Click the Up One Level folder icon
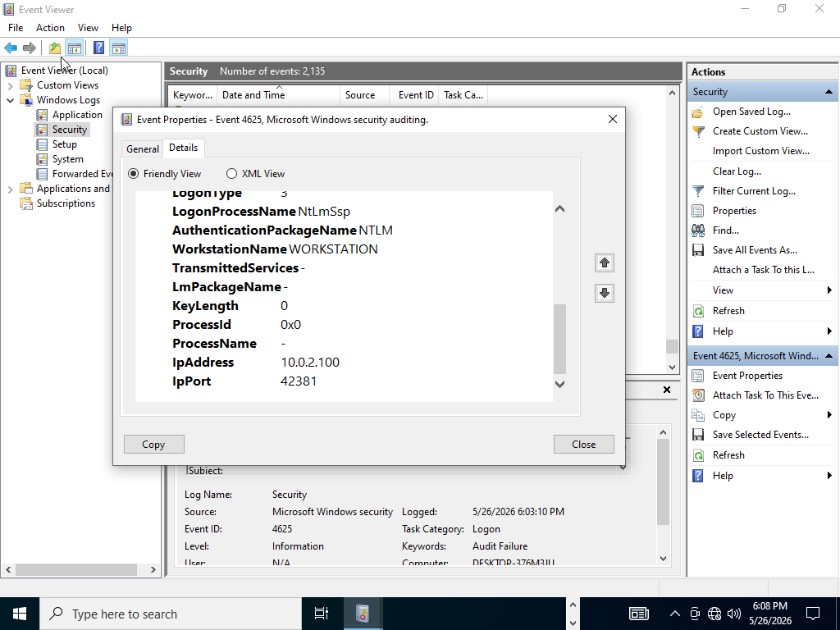Viewport: 840px width, 630px height. [55, 48]
